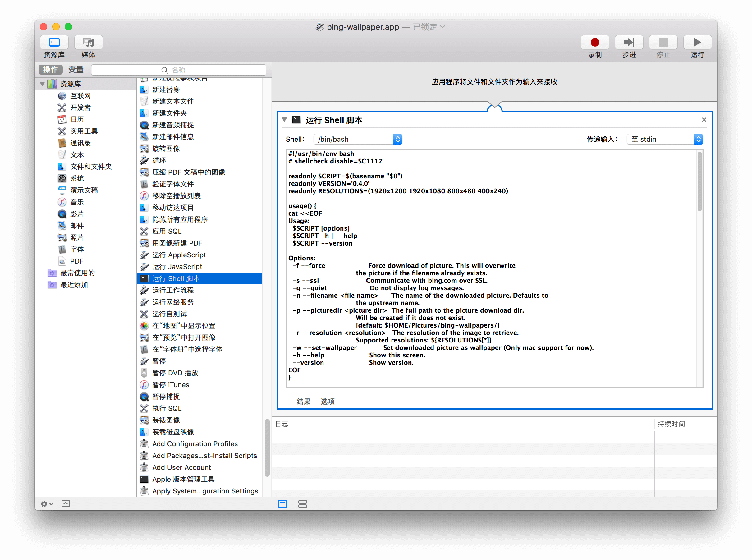This screenshot has width=752, height=560.
Task: Click the 名称 search field
Action: coord(179,70)
